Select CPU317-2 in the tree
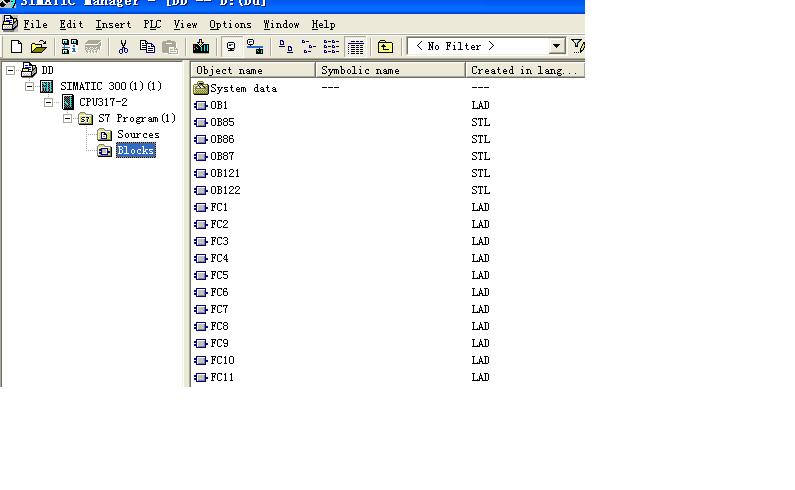795x490 pixels. (103, 102)
